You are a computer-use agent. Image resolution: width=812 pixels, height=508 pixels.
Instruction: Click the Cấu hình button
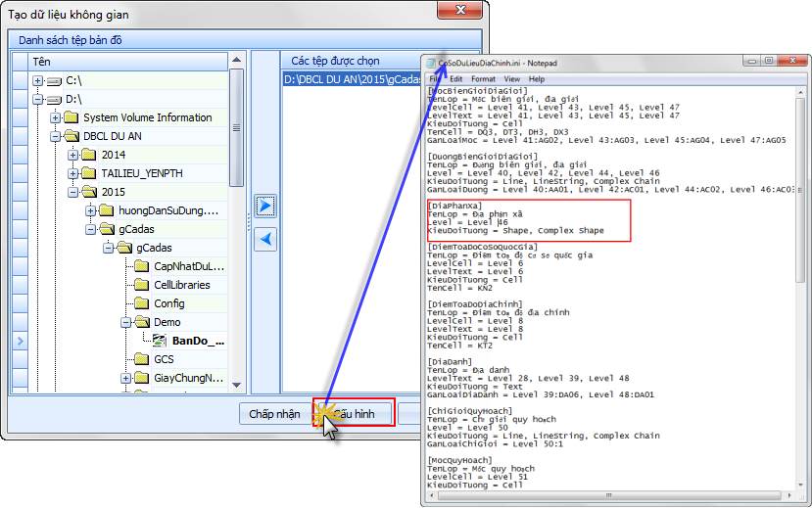[x=354, y=414]
